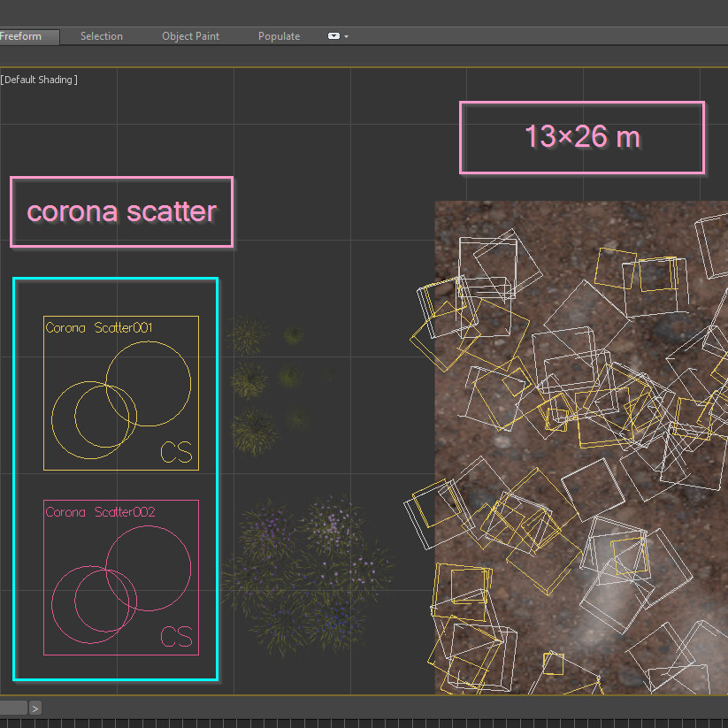Grab the time slider handle
728x728 pixels.
[x=13, y=708]
